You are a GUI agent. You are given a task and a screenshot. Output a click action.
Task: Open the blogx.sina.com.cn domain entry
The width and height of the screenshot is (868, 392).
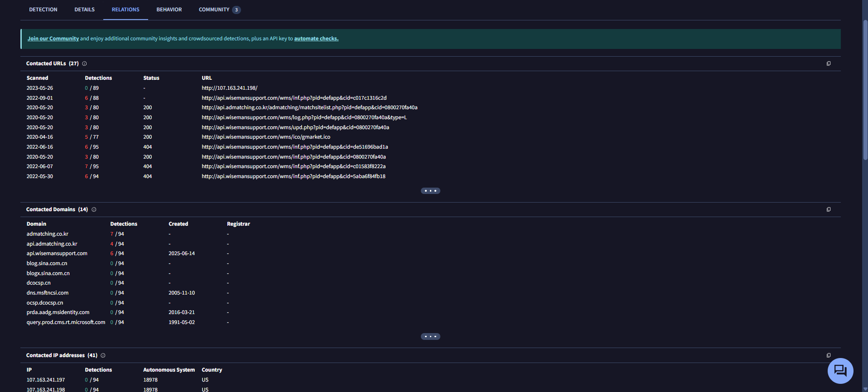[x=48, y=273]
